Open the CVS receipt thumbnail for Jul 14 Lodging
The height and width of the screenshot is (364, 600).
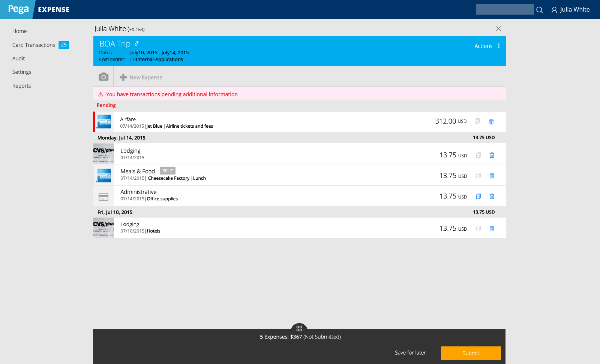pyautogui.click(x=103, y=154)
